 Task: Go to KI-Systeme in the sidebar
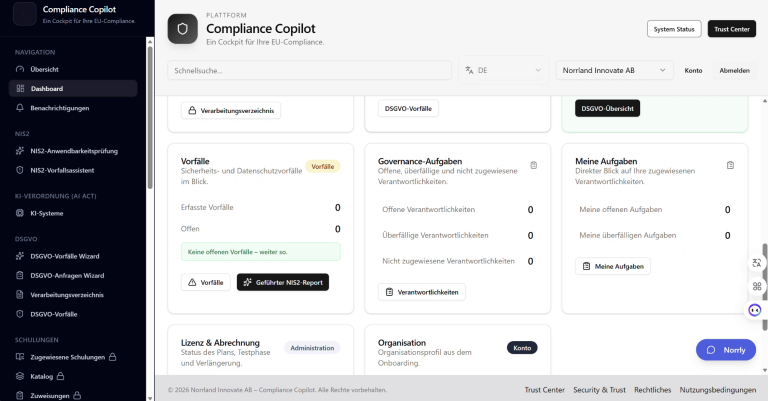[x=49, y=213]
